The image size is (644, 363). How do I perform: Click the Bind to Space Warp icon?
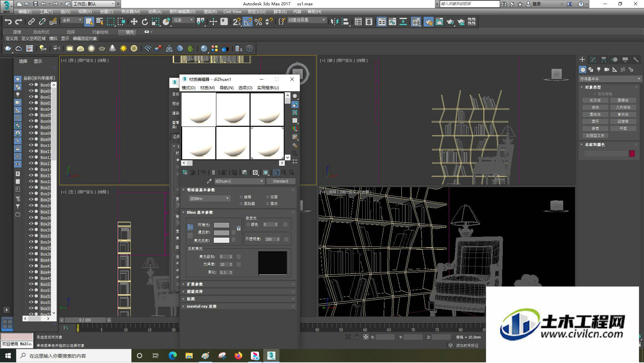pyautogui.click(x=53, y=22)
